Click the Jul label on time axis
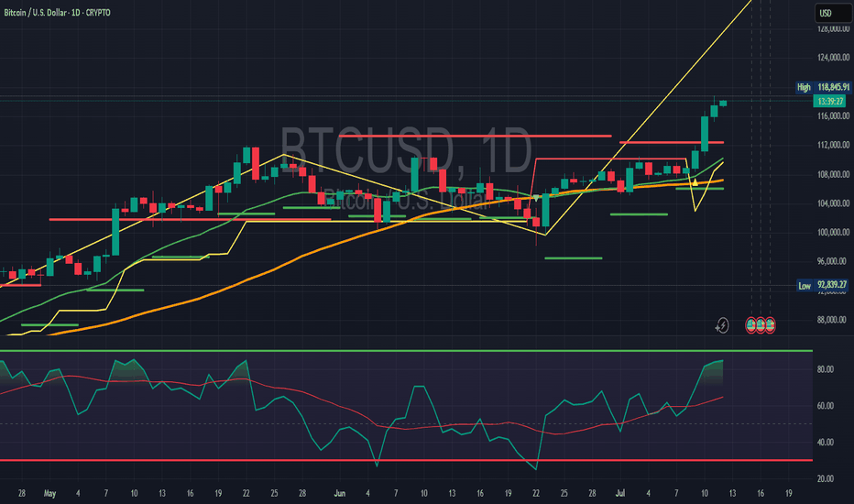 (619, 494)
